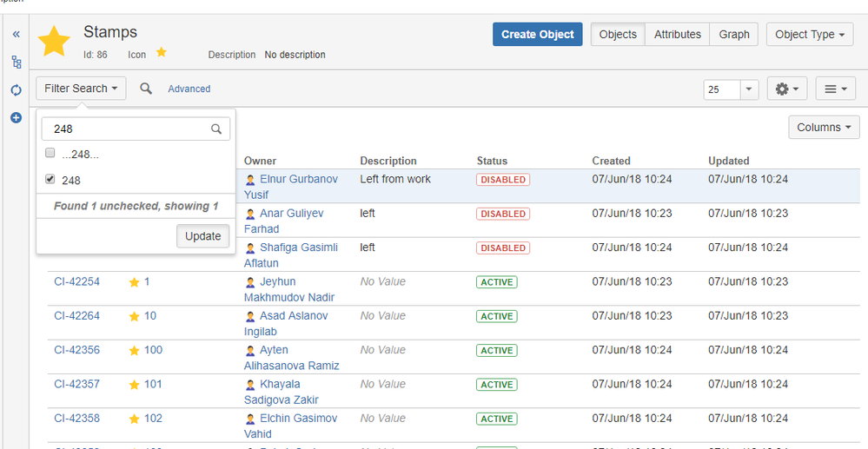Switch to the Graph tab

coord(734,35)
